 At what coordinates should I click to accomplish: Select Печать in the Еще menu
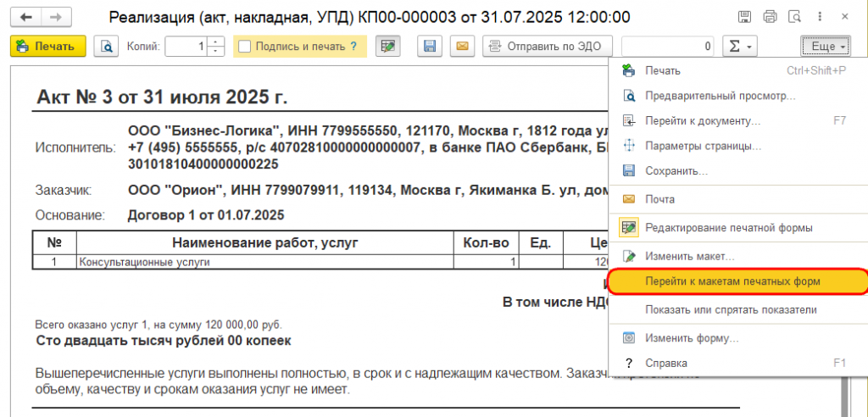point(737,71)
